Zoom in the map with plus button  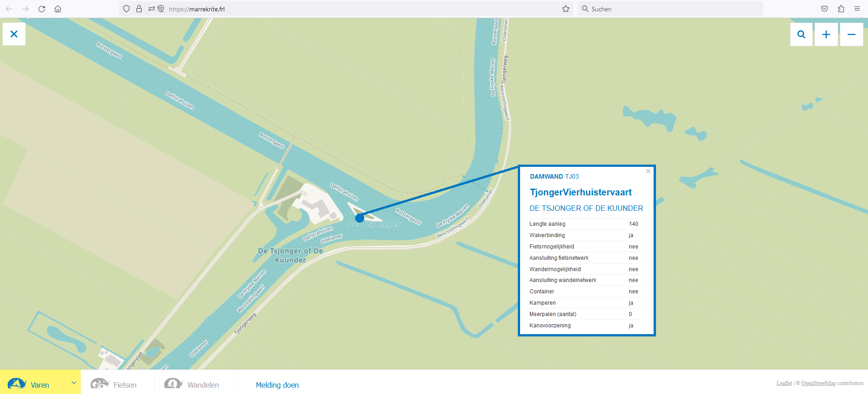click(826, 34)
